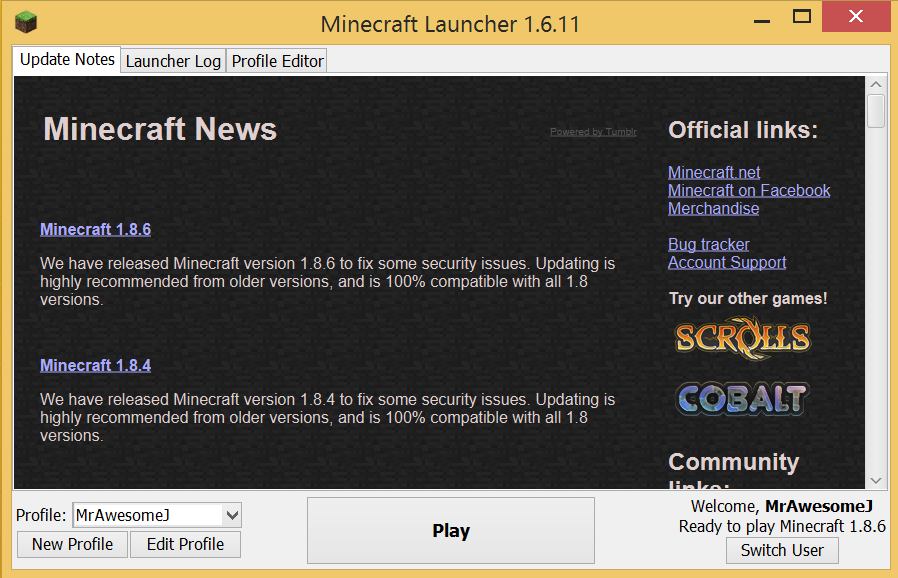The height and width of the screenshot is (578, 898).
Task: Click the 'Welcome, MrAwesomeJ' text
Action: point(782,506)
